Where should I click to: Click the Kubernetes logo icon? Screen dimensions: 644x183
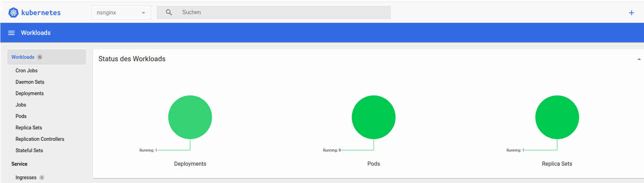click(13, 13)
